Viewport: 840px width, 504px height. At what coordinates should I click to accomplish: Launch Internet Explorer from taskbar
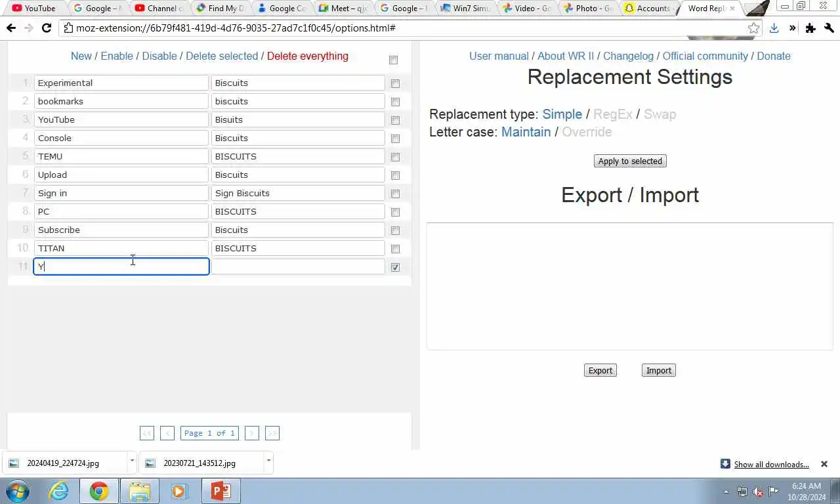[58, 491]
